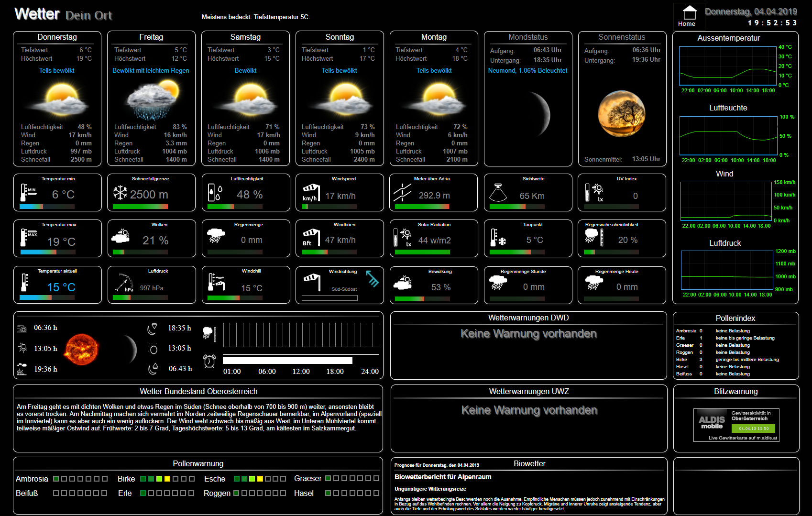Image resolution: width=812 pixels, height=516 pixels.
Task: Click the green Graeser pollen level square
Action: [x=328, y=478]
